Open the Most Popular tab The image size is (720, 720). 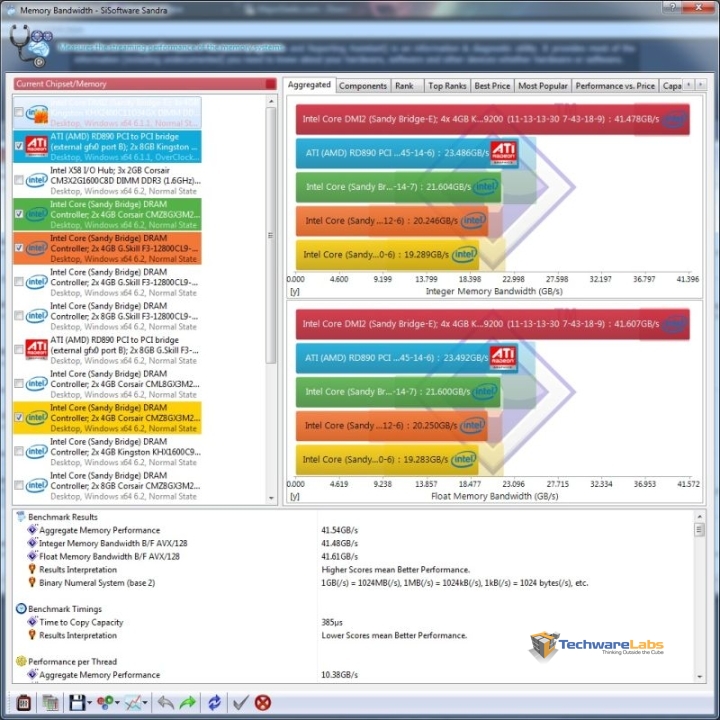tap(543, 86)
